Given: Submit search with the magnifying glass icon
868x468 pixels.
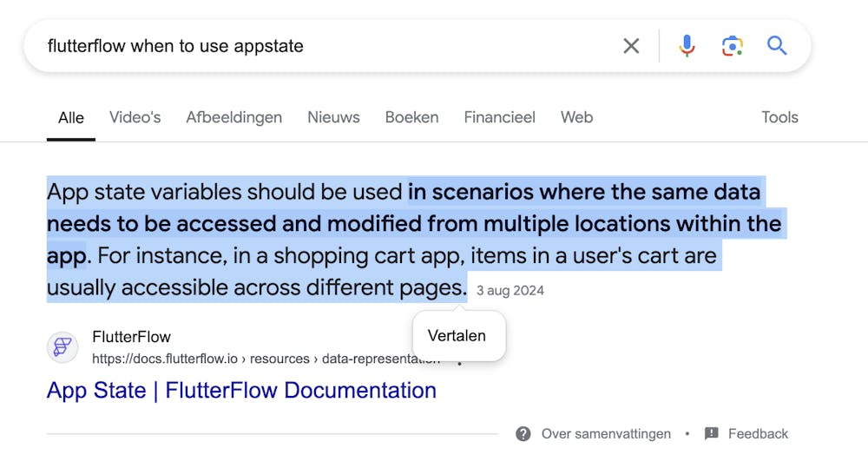Looking at the screenshot, I should coord(777,46).
